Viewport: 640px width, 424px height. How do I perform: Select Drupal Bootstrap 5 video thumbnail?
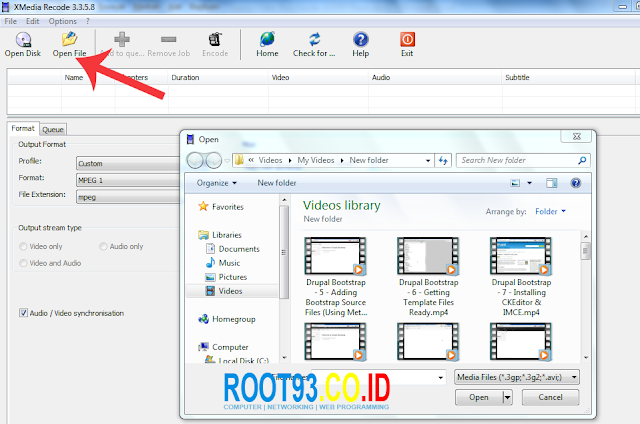336,256
